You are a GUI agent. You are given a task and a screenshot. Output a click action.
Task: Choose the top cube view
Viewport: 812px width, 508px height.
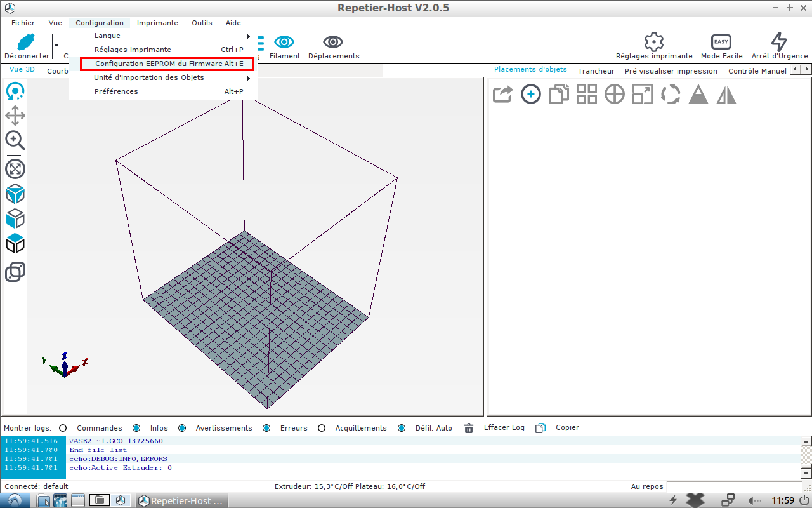click(x=15, y=243)
